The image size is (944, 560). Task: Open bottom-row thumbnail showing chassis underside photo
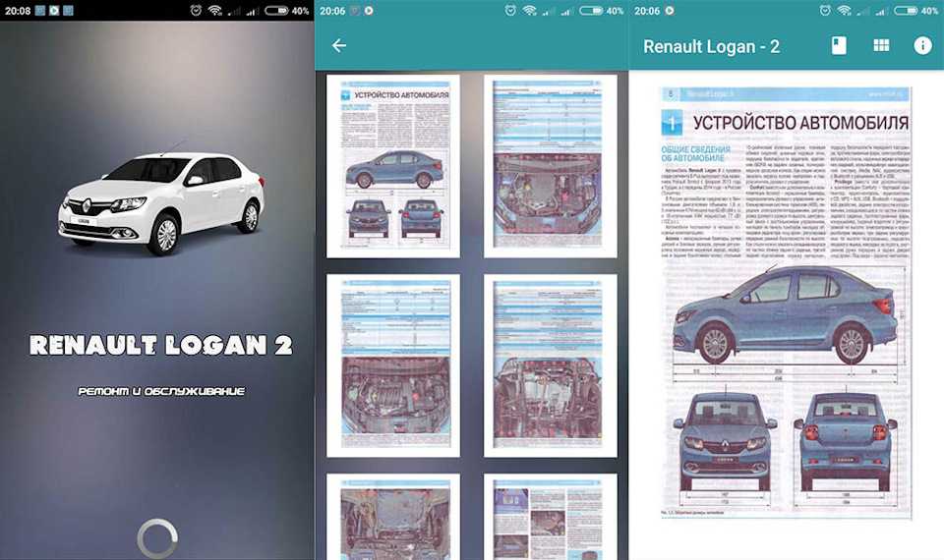pyautogui.click(x=393, y=517)
